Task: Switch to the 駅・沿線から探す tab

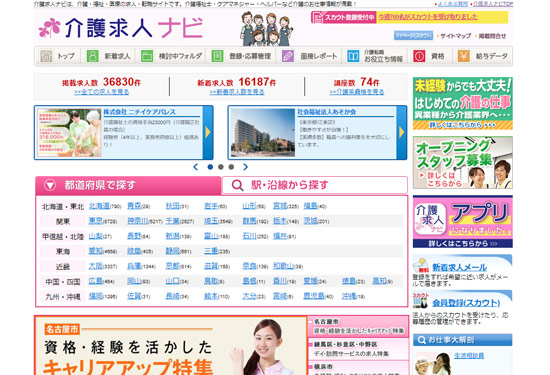Action: (315, 185)
